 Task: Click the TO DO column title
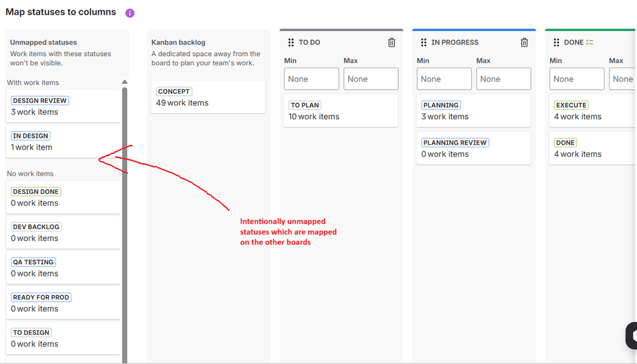coord(309,42)
